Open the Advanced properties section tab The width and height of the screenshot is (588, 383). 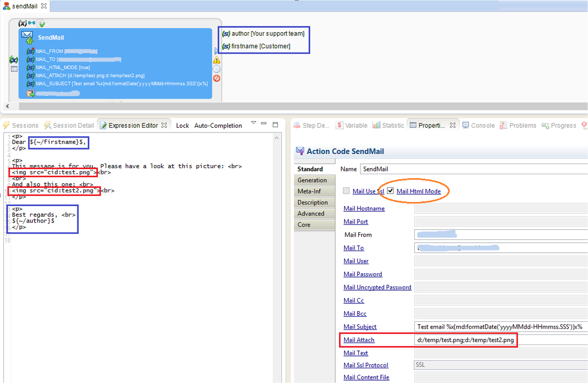point(311,214)
